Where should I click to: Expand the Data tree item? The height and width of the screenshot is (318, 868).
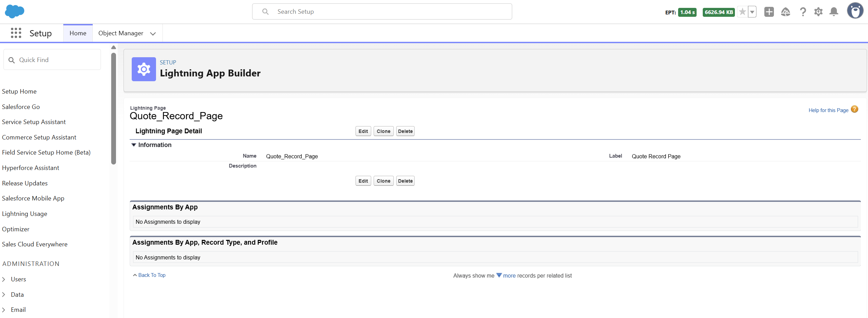point(3,295)
